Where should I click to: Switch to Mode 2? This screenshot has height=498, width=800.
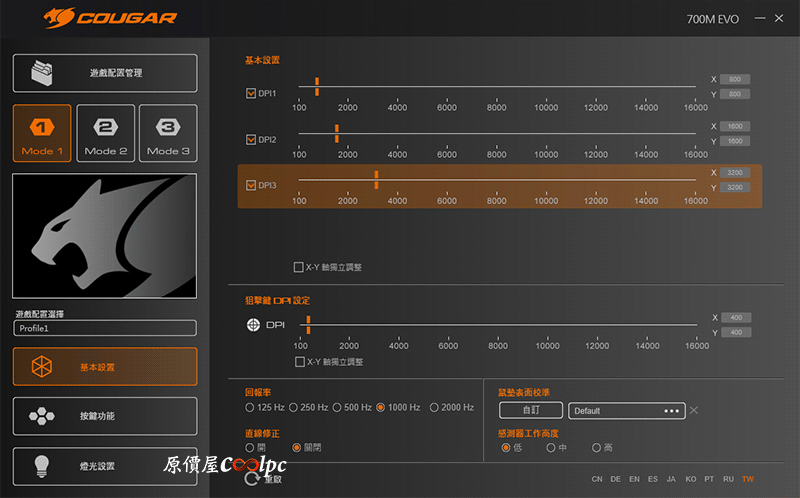106,133
